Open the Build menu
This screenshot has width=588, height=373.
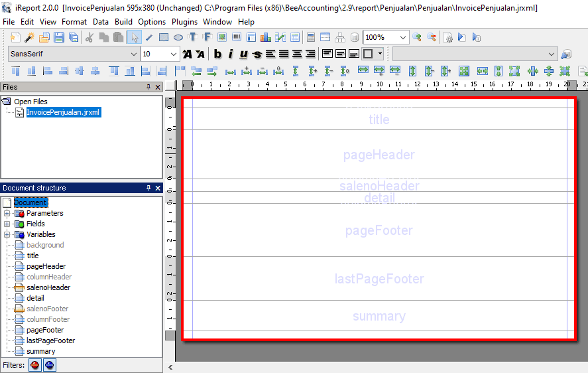click(123, 22)
